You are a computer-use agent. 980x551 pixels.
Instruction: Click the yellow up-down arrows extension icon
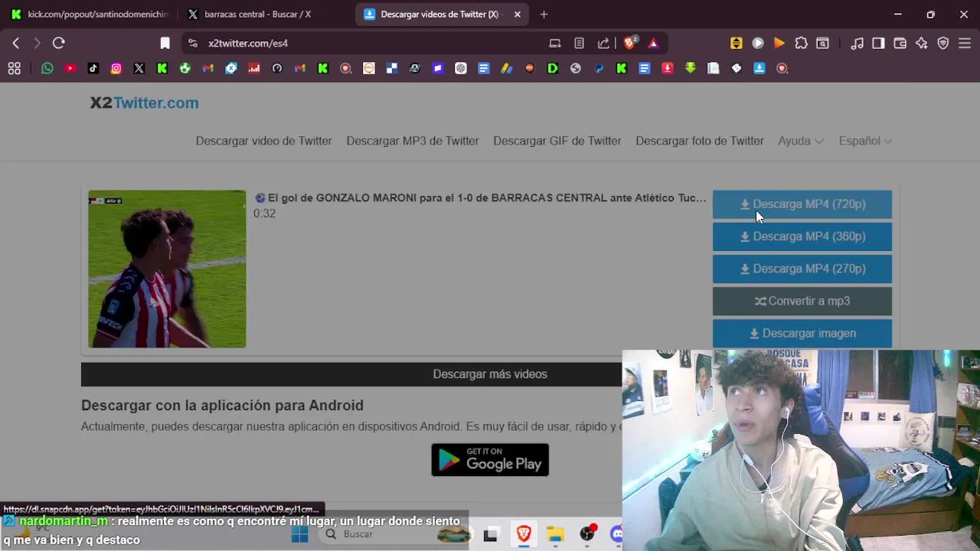[x=737, y=43]
